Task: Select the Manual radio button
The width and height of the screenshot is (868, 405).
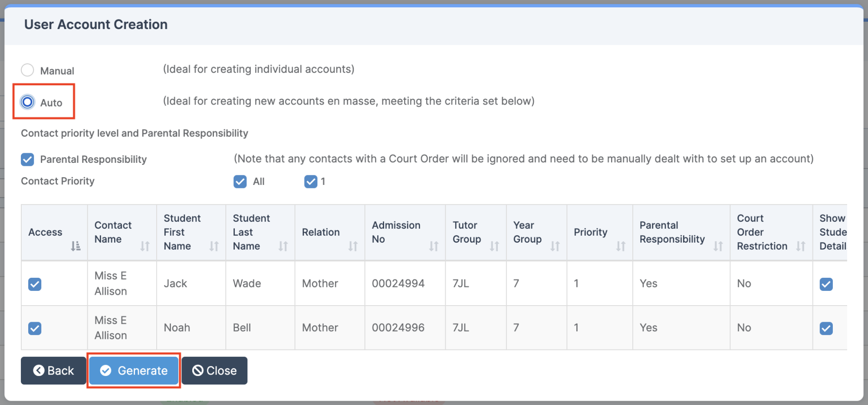Action: click(x=27, y=70)
